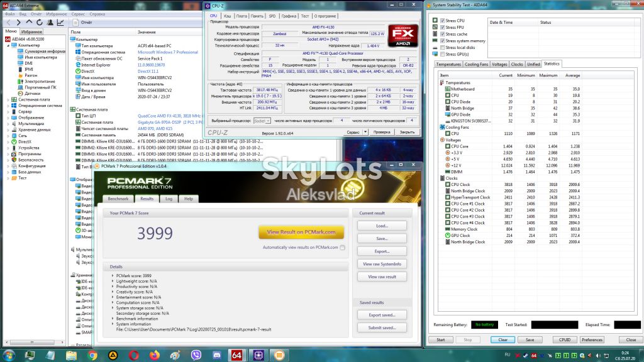Click the graph icon in AIDA64 toolbar
The height and width of the screenshot is (362, 644).
(x=60, y=23)
